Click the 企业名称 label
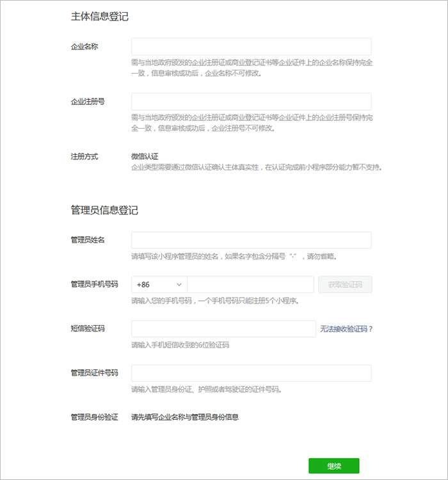 (x=84, y=47)
